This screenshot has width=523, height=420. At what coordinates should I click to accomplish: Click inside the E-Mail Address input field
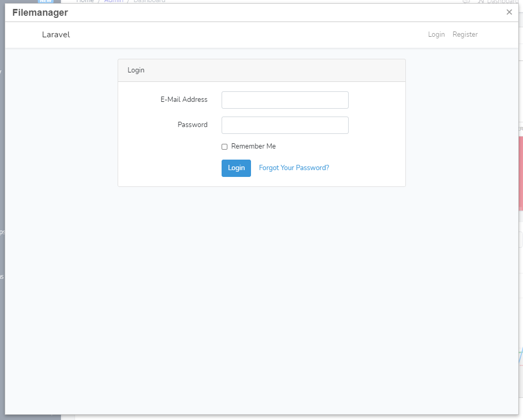[x=285, y=100]
